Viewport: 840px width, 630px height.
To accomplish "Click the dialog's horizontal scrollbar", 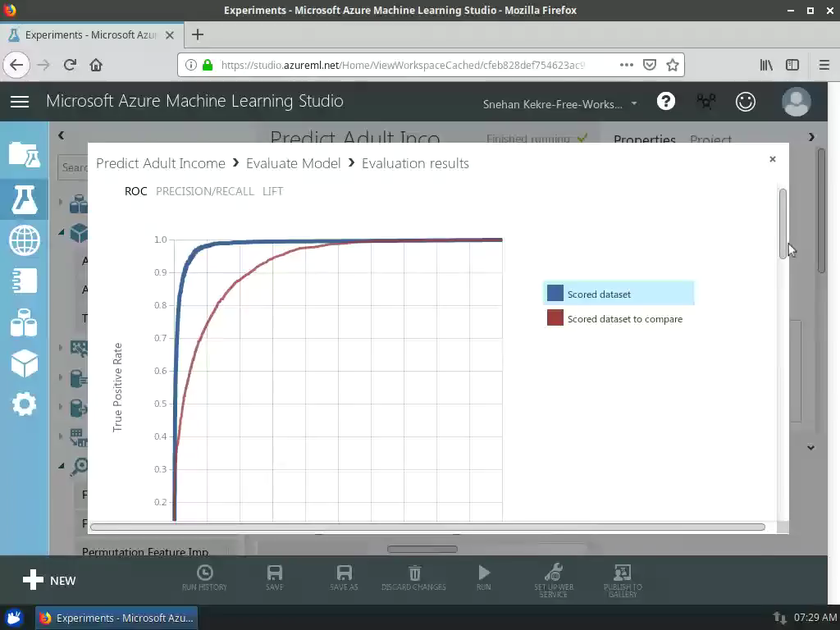I will 427,527.
